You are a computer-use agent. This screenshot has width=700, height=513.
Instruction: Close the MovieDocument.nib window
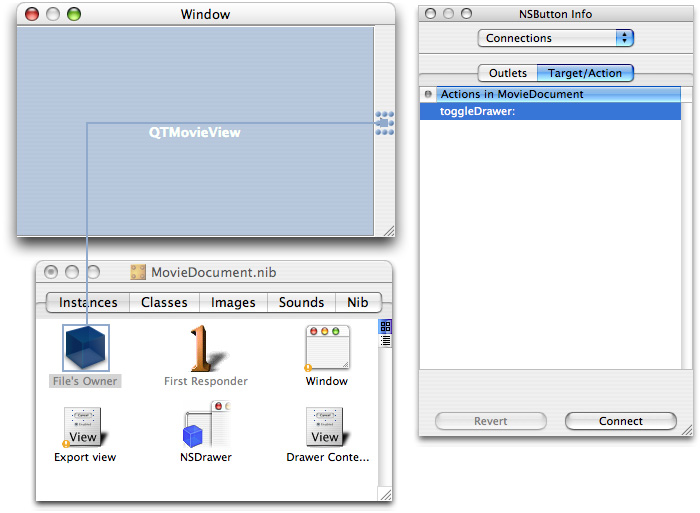(x=51, y=272)
